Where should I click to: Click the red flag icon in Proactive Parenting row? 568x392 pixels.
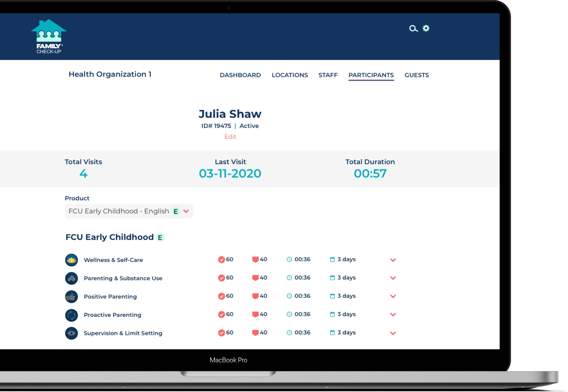(256, 315)
